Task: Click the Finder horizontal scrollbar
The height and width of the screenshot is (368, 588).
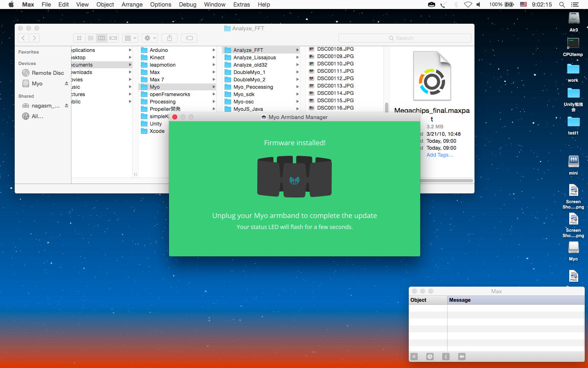Action: pos(446,180)
